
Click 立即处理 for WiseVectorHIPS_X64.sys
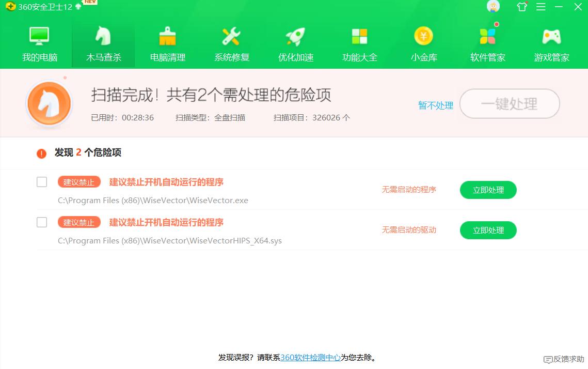(x=488, y=230)
